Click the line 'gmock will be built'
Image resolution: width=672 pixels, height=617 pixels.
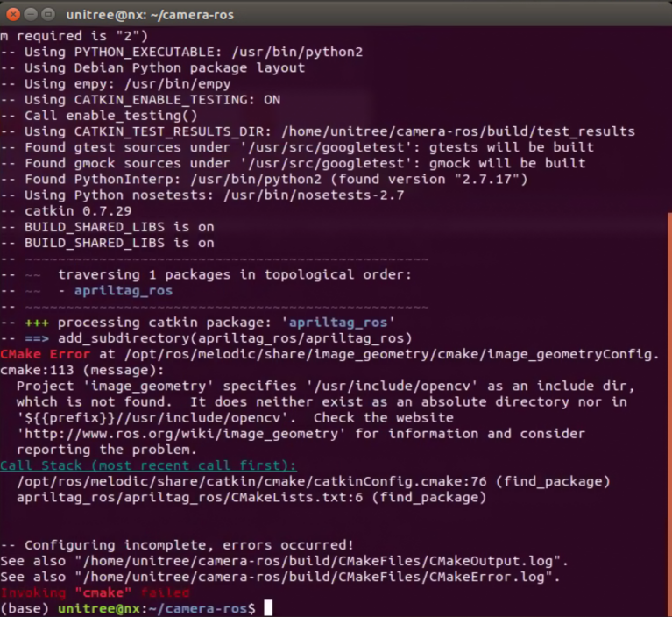pos(507,163)
